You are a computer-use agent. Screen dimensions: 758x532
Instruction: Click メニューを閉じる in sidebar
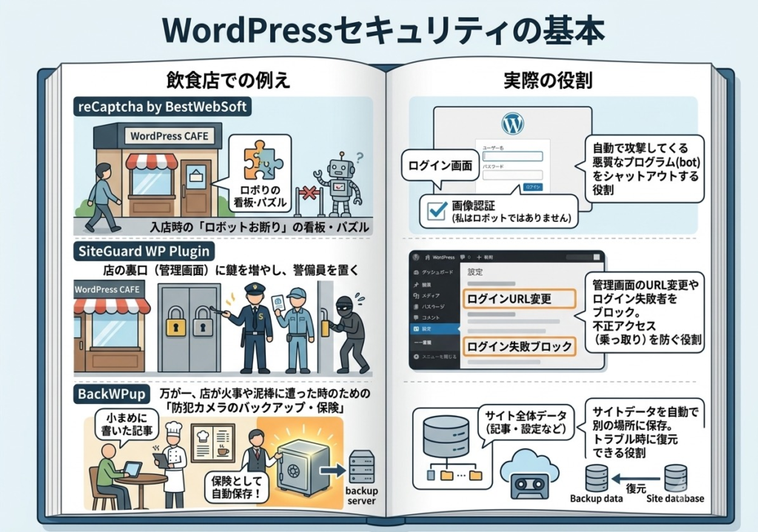point(435,357)
